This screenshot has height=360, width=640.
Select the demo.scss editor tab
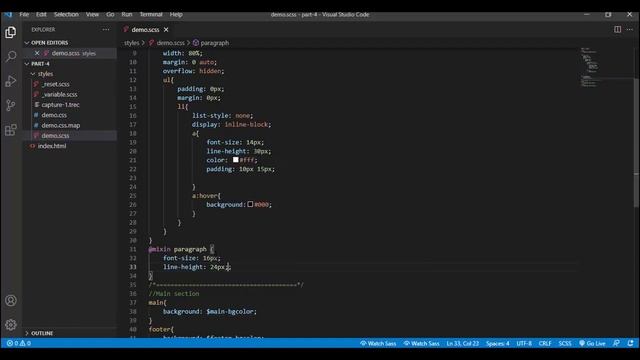[x=145, y=29]
